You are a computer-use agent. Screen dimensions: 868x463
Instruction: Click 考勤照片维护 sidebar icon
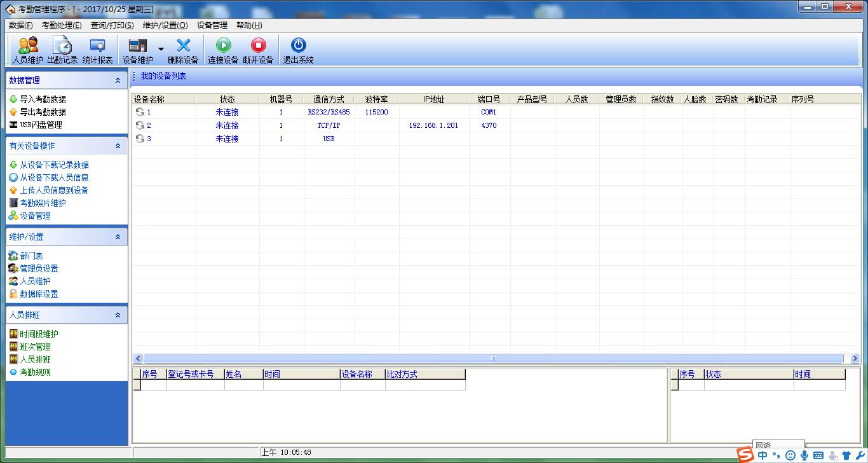click(x=13, y=203)
